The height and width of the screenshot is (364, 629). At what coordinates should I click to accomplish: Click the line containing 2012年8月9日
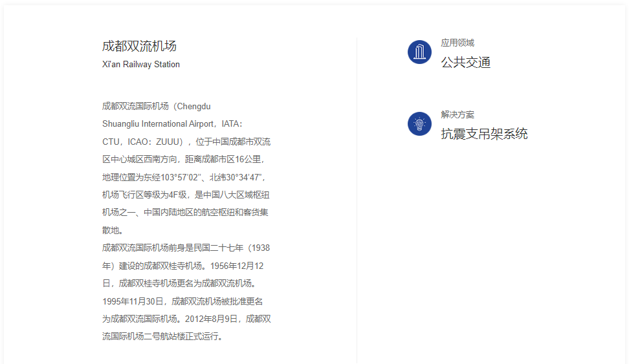click(x=186, y=319)
